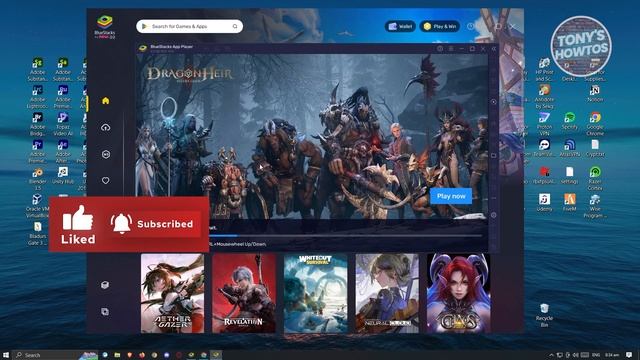The image size is (640, 360).
Task: Open the Whiteout Survival game thumbnail
Action: coord(316,293)
